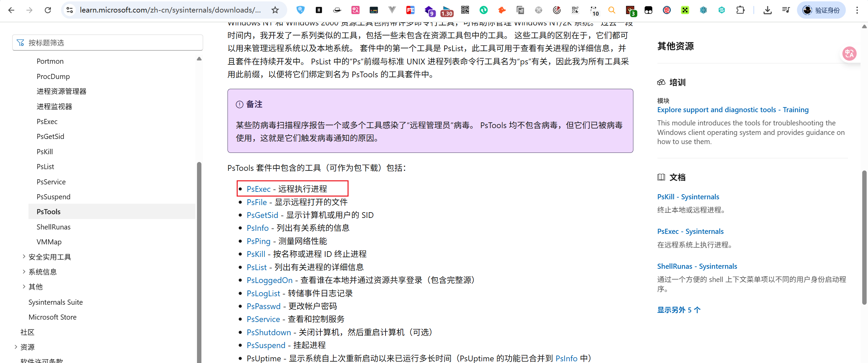This screenshot has height=363, width=868.
Task: Expand the 安全实用工具 tree section
Action: click(x=24, y=257)
